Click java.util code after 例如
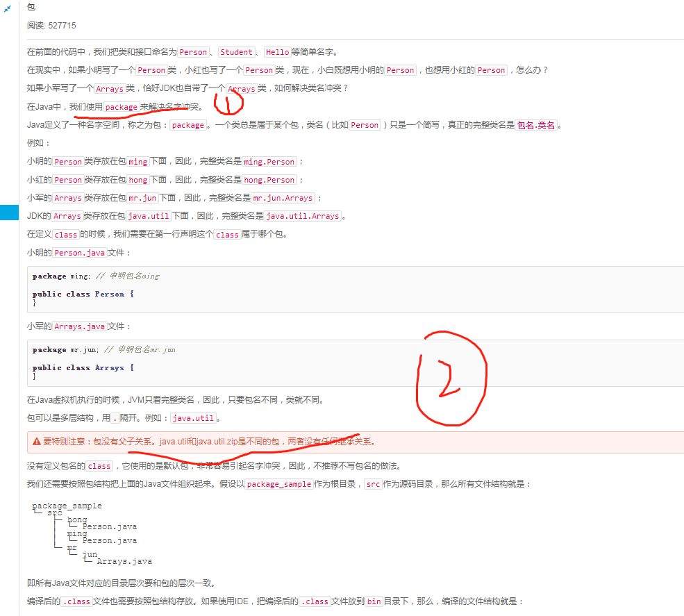 (193, 418)
